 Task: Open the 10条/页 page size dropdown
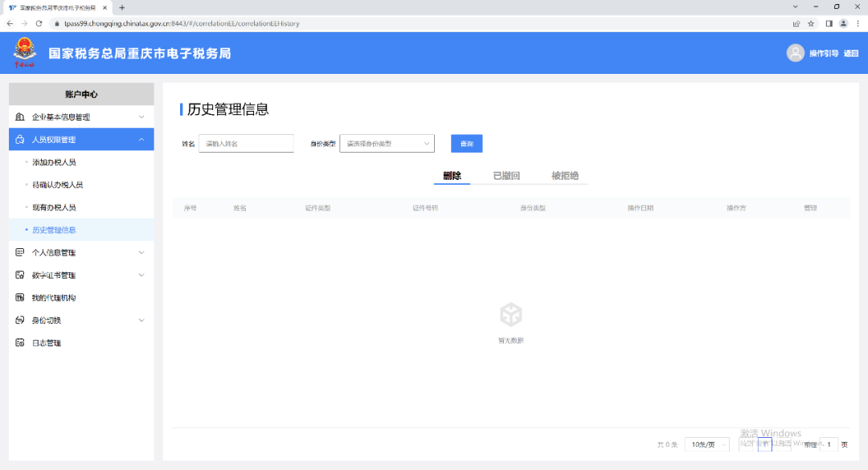tap(706, 444)
